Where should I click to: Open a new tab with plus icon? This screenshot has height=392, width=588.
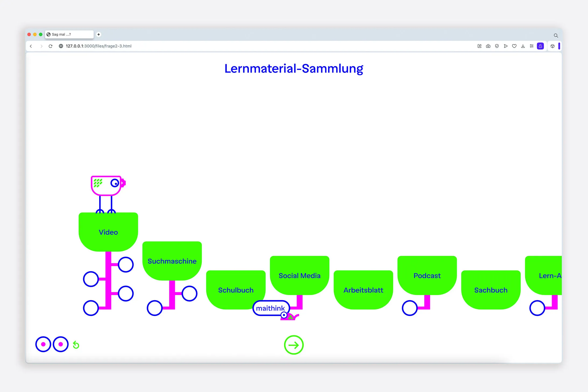tap(99, 34)
